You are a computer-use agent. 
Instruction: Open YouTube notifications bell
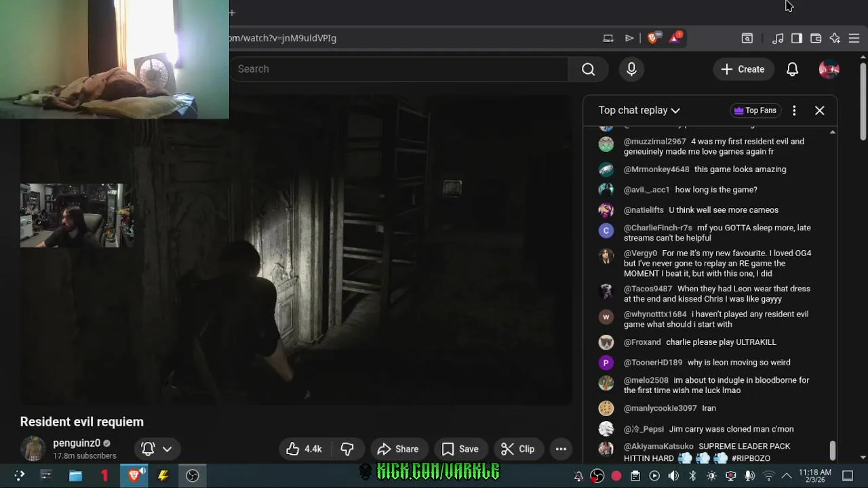[792, 69]
